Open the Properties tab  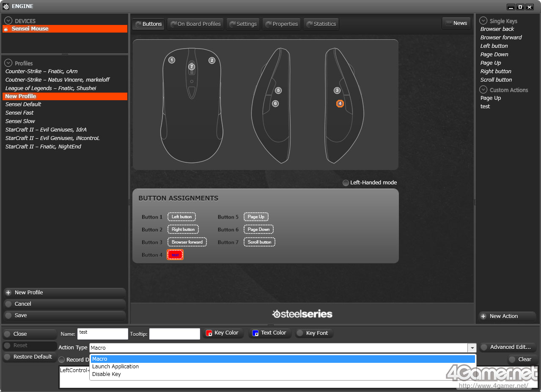point(281,24)
